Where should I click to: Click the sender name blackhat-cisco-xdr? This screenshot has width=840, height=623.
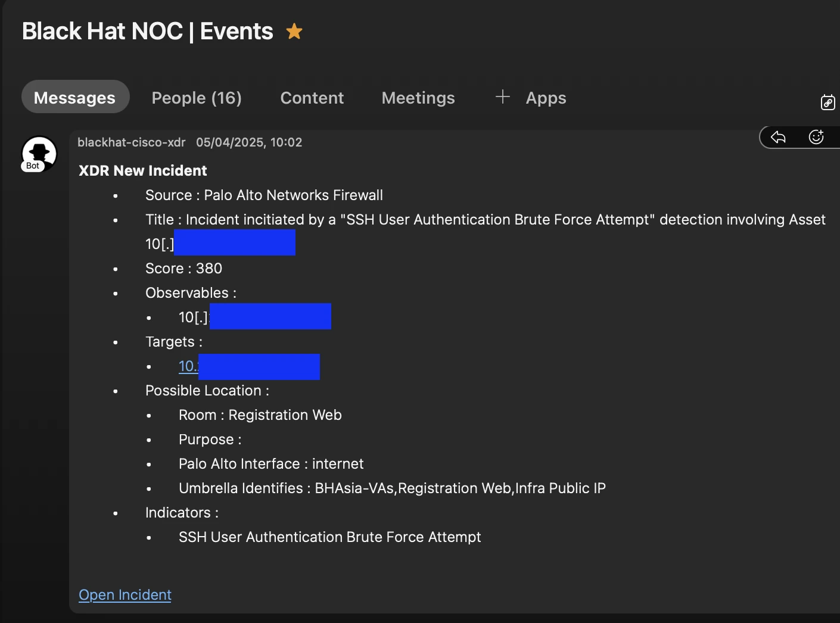[131, 142]
